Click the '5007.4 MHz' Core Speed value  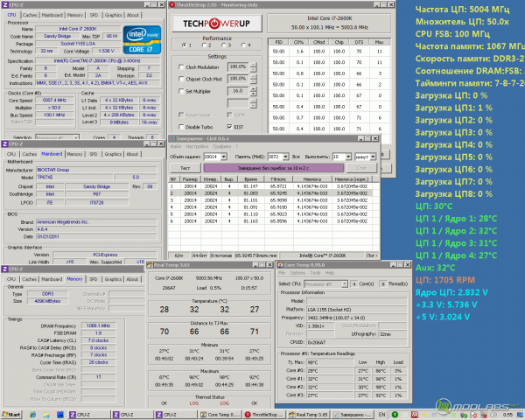(54, 100)
